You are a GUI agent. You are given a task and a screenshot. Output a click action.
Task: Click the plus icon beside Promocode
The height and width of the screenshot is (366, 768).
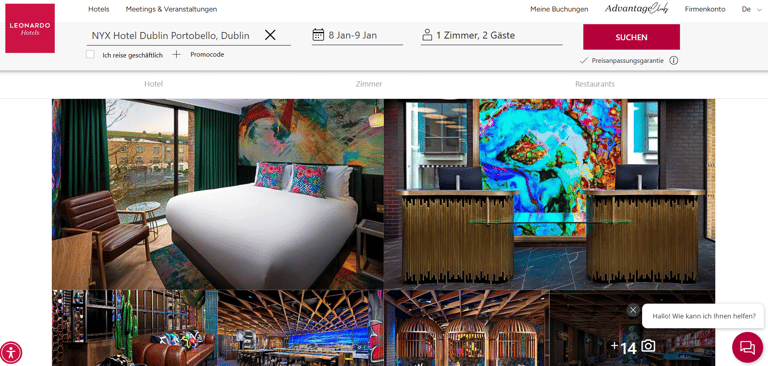[176, 54]
